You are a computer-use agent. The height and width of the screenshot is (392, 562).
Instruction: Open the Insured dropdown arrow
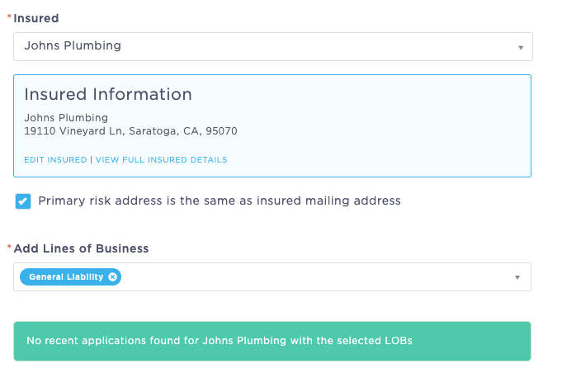(x=521, y=47)
